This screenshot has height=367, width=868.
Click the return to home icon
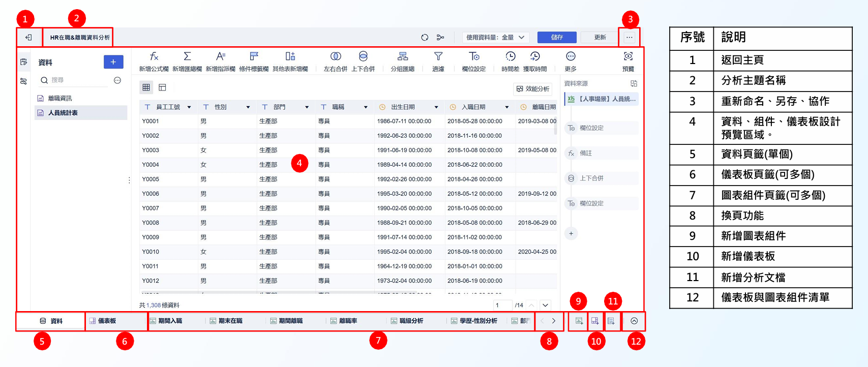[x=28, y=38]
